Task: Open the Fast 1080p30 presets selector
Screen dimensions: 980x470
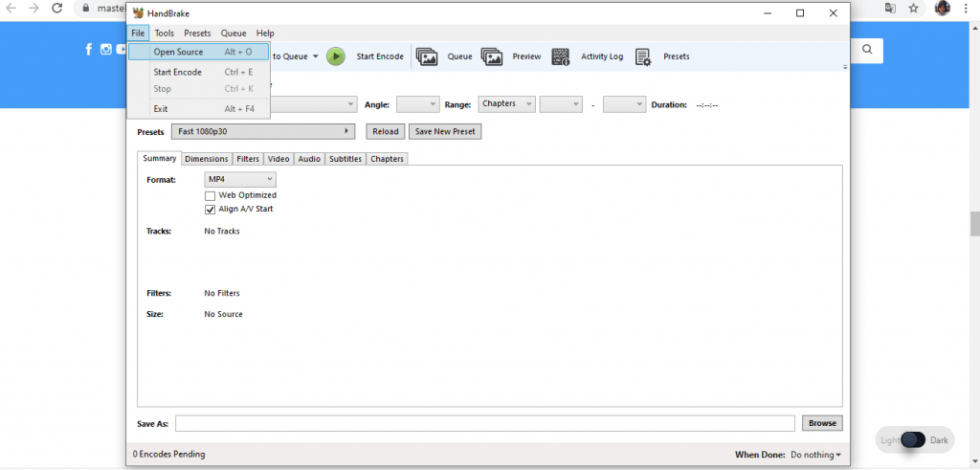Action: 262,131
